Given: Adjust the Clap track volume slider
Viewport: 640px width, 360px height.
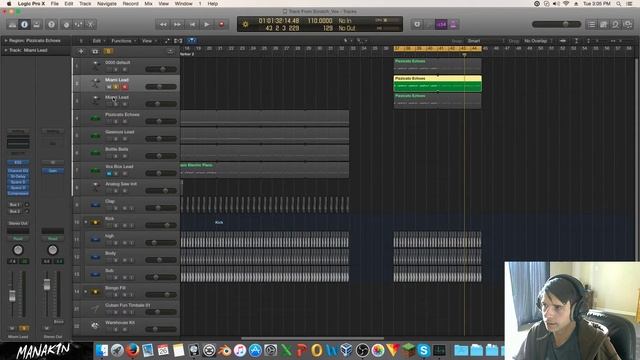Looking at the screenshot, I should (161, 208).
